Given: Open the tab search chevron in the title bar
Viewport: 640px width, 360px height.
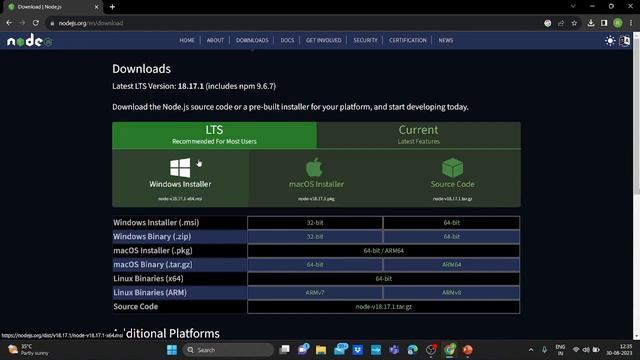Looking at the screenshot, I should [x=573, y=7].
